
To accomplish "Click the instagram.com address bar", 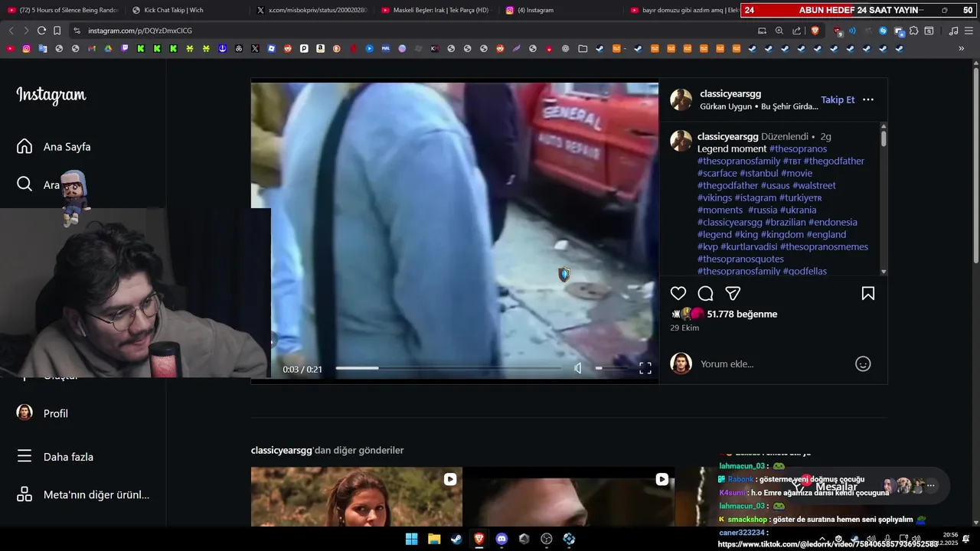I will click(x=140, y=31).
